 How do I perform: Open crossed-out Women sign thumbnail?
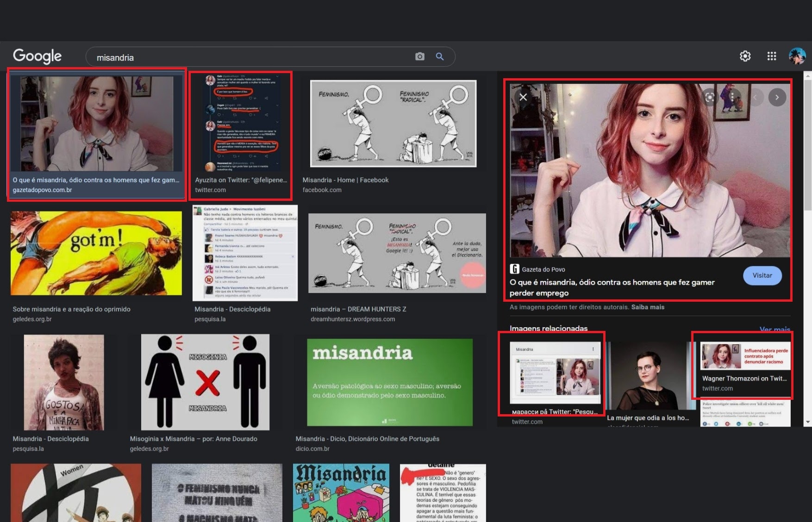click(x=76, y=493)
